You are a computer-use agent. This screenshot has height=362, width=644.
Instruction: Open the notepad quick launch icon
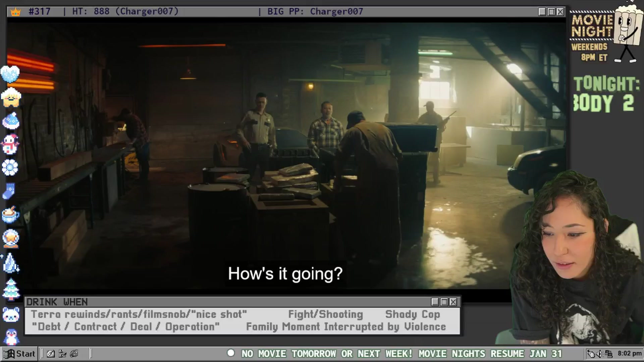pyautogui.click(x=51, y=354)
